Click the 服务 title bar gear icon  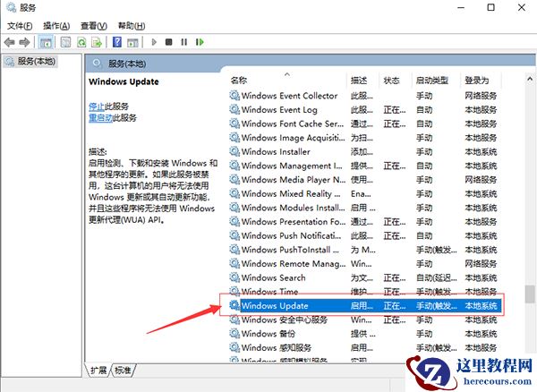point(11,7)
